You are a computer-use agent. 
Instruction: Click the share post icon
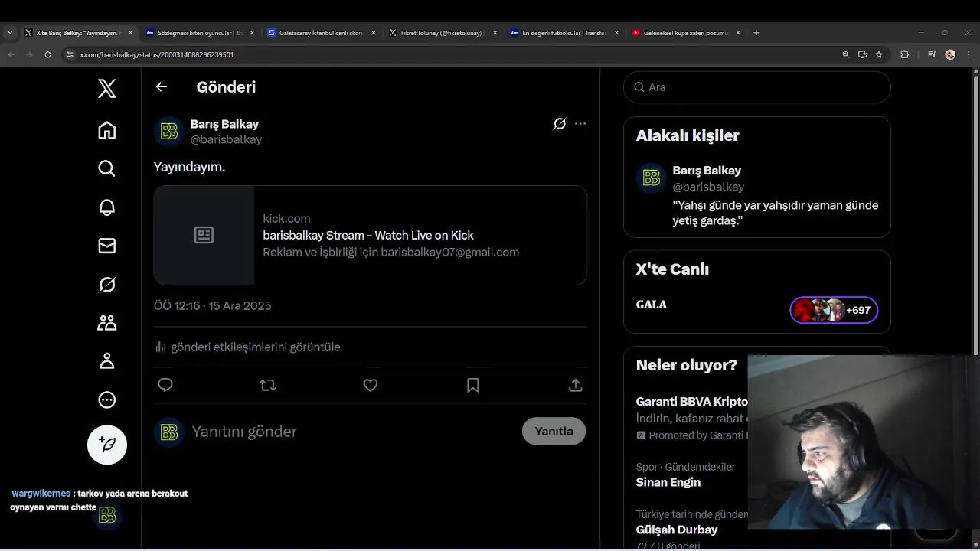576,385
